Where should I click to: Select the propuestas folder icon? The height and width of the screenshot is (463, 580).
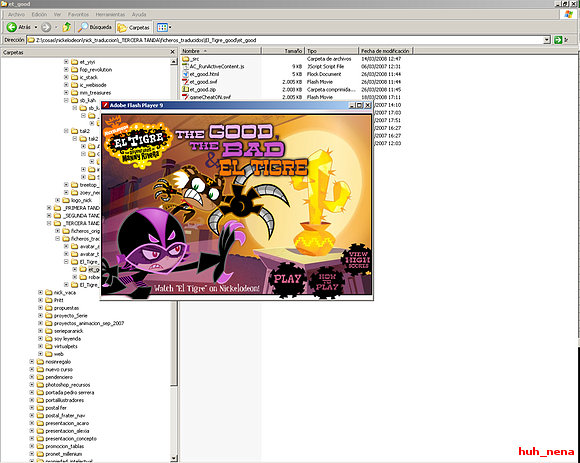coord(48,308)
